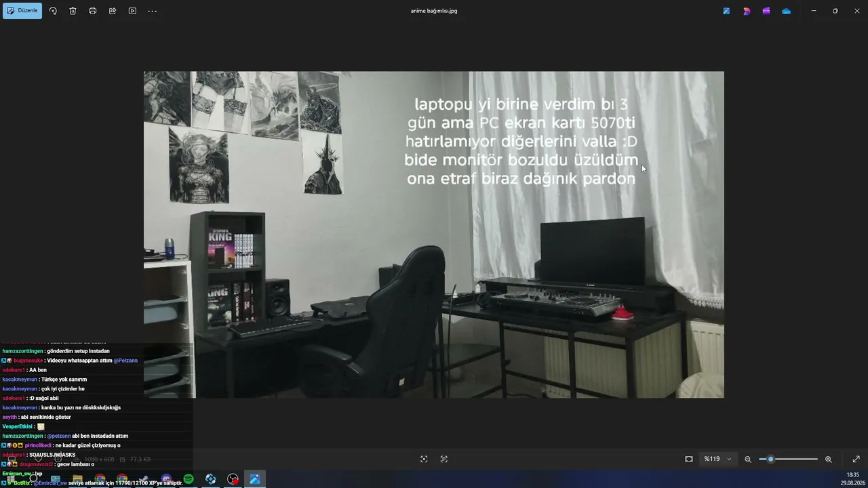
Task: Open the %119 zoom level dropdown
Action: (717, 459)
